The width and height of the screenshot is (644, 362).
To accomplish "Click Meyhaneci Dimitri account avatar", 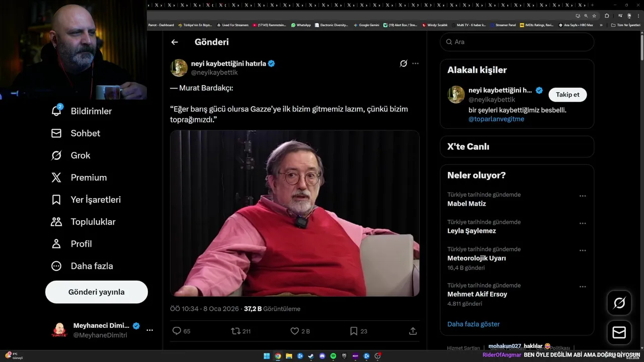I will click(59, 330).
